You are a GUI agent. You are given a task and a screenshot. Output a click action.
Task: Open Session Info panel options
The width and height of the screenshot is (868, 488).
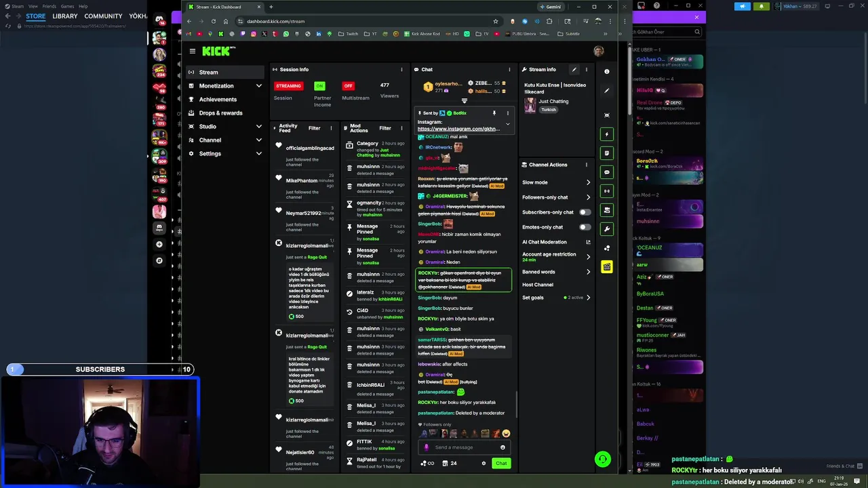pos(401,69)
